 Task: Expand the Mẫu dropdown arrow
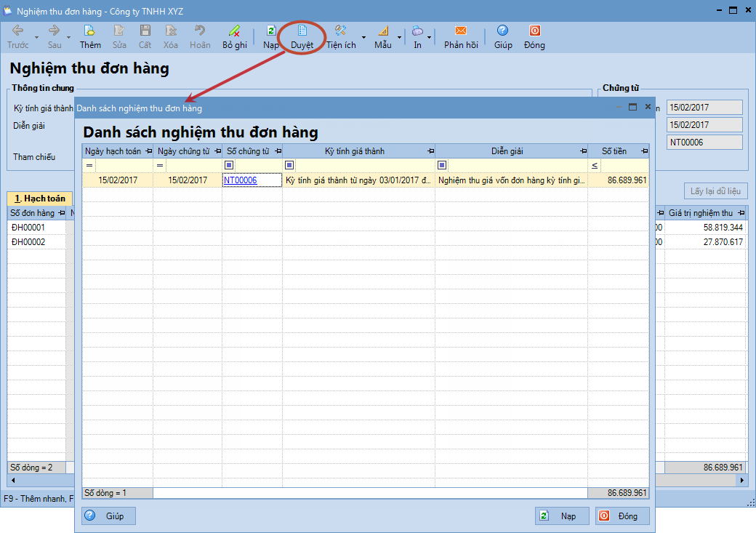[398, 37]
